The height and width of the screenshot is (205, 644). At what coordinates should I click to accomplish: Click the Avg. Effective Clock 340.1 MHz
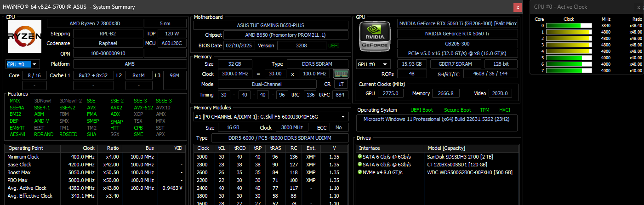click(84, 196)
